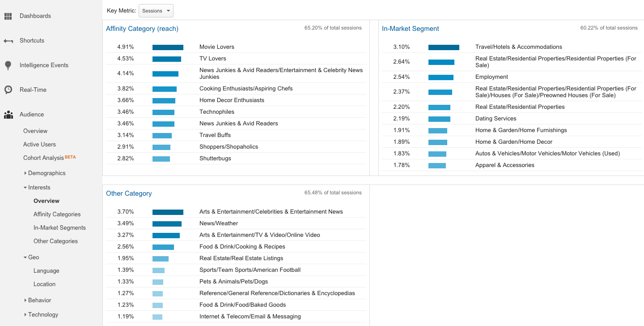Open Affinity Categories in sidebar
This screenshot has width=644, height=326.
pos(57,214)
